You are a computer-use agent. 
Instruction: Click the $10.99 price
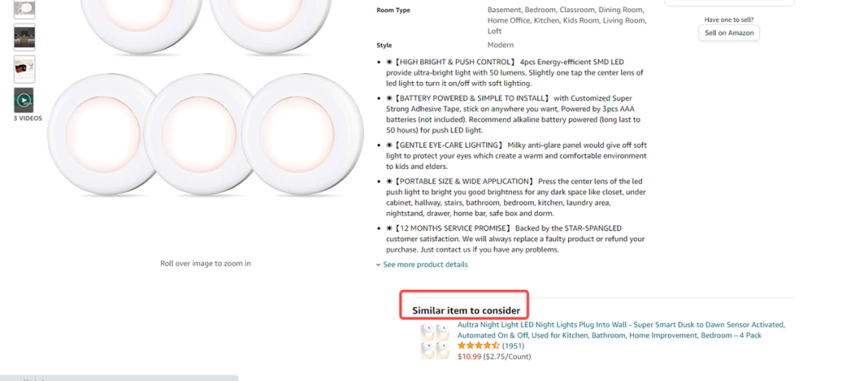469,356
